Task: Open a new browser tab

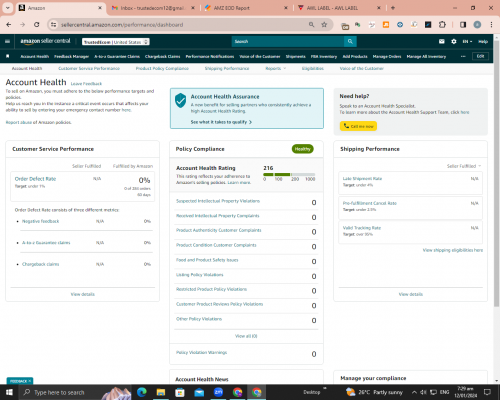Action: pyautogui.click(x=393, y=8)
